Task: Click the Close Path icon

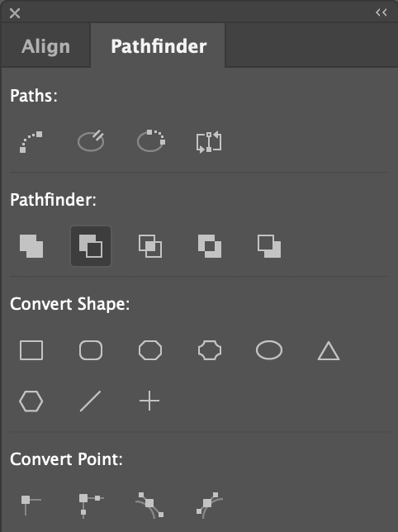Action: coord(150,141)
